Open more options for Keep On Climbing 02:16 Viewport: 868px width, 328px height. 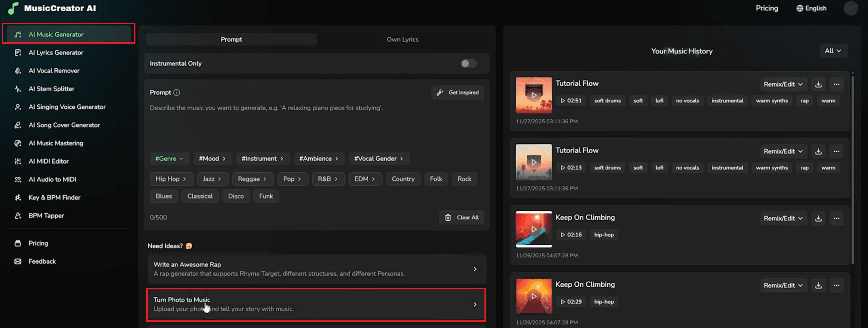point(836,218)
